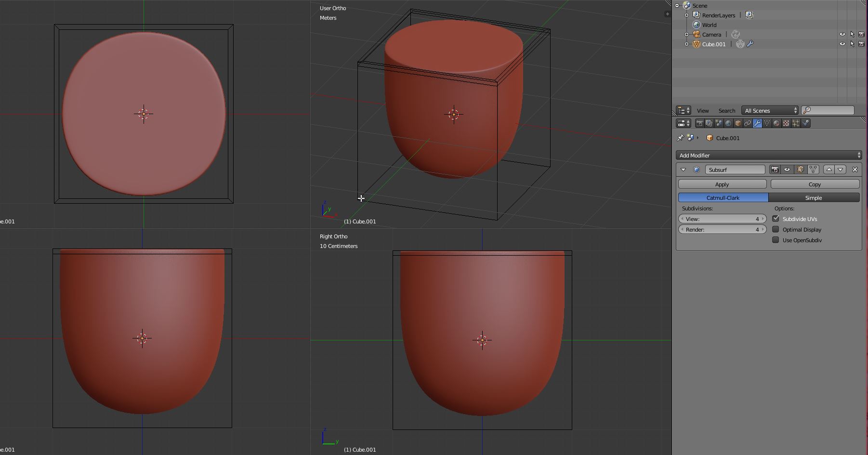This screenshot has height=455, width=868.
Task: Open the World properties tab (globe icon)
Action: [728, 124]
